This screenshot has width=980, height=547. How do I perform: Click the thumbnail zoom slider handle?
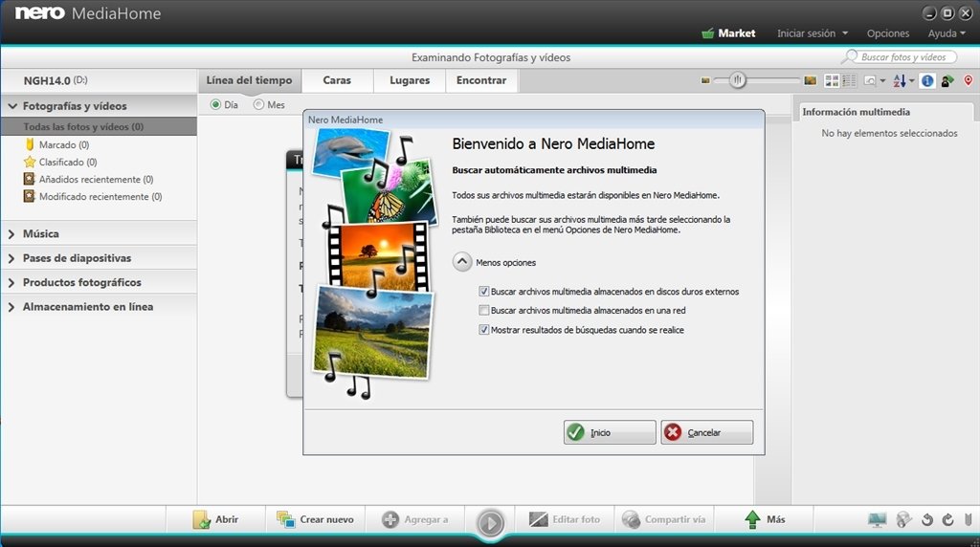coord(738,80)
